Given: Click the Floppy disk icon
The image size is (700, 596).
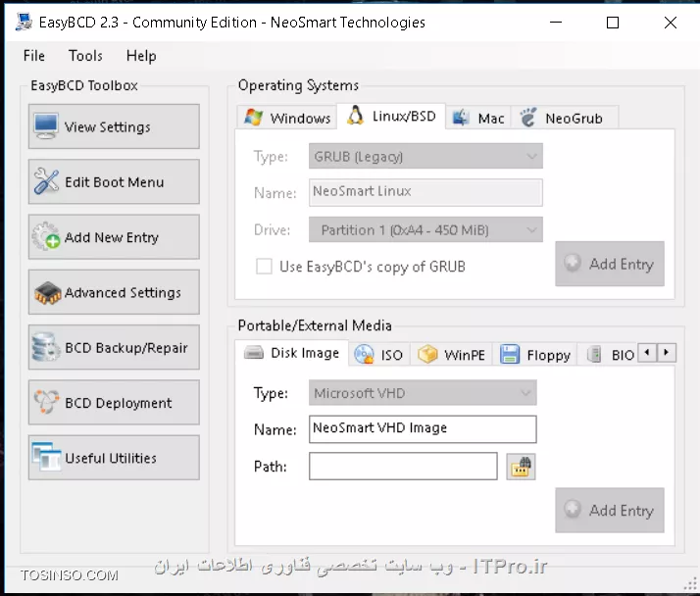Looking at the screenshot, I should (510, 354).
